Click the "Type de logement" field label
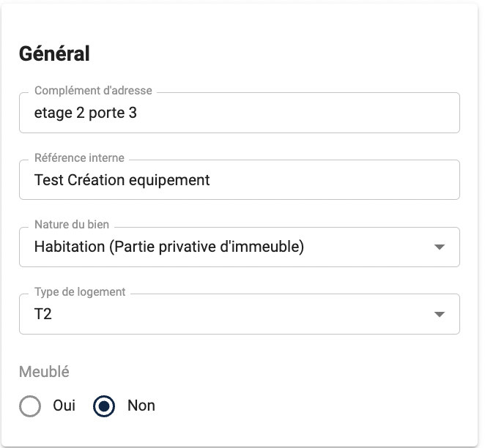The width and height of the screenshot is (485, 448). point(80,291)
